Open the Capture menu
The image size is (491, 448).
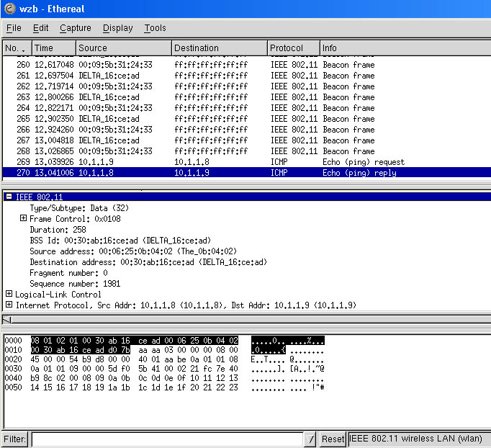[x=76, y=28]
